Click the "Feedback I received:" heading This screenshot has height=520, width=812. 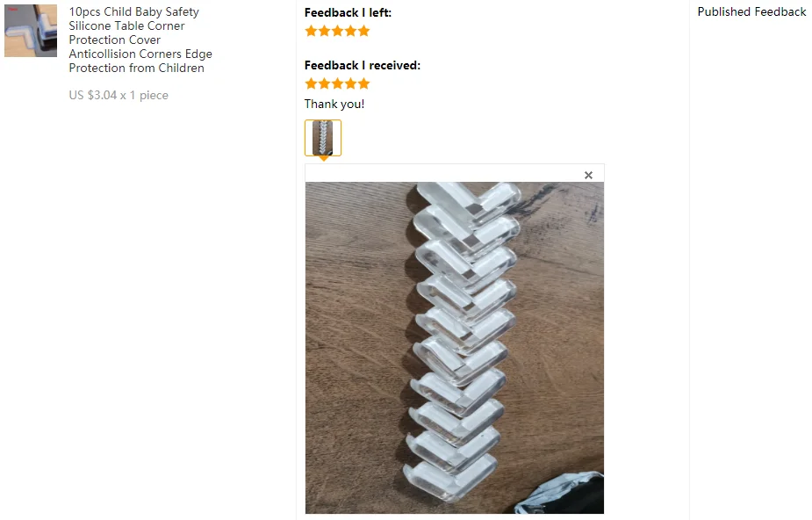[363, 65]
